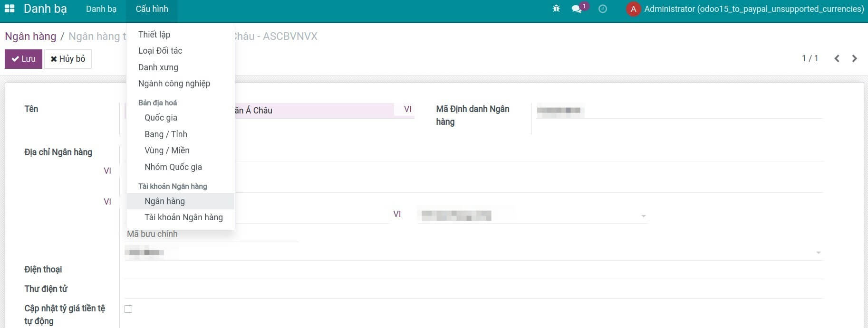The height and width of the screenshot is (328, 868).
Task: Click the debug bug icon
Action: [556, 9]
